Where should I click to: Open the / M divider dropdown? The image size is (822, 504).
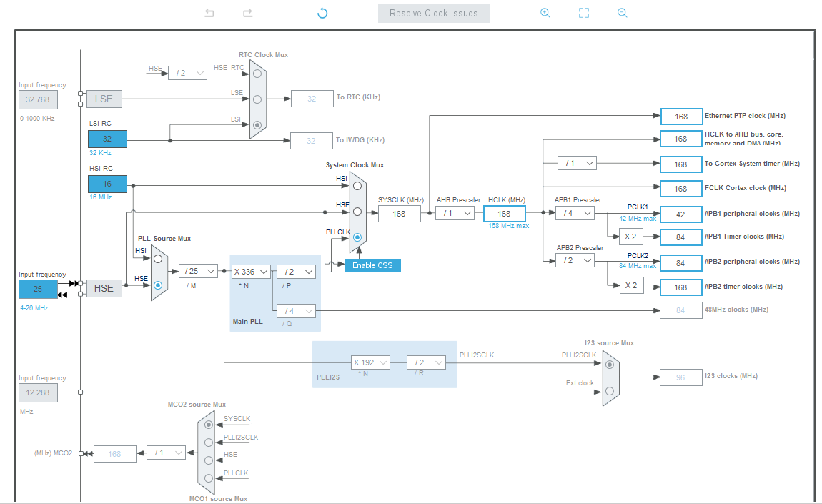click(x=198, y=270)
